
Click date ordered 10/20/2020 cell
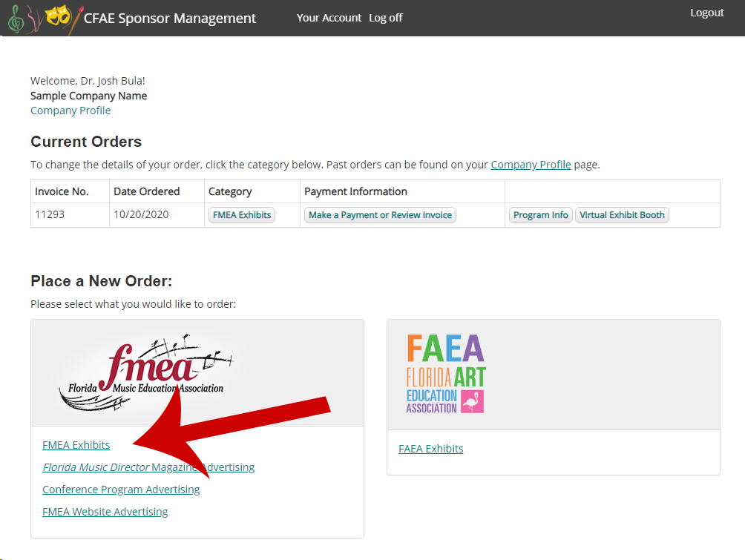pyautogui.click(x=157, y=215)
